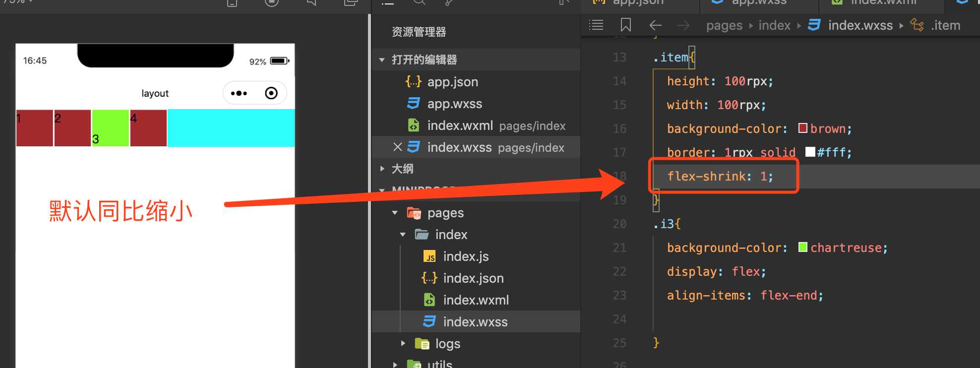
Task: Click the brown box labeled 2
Action: [x=72, y=128]
